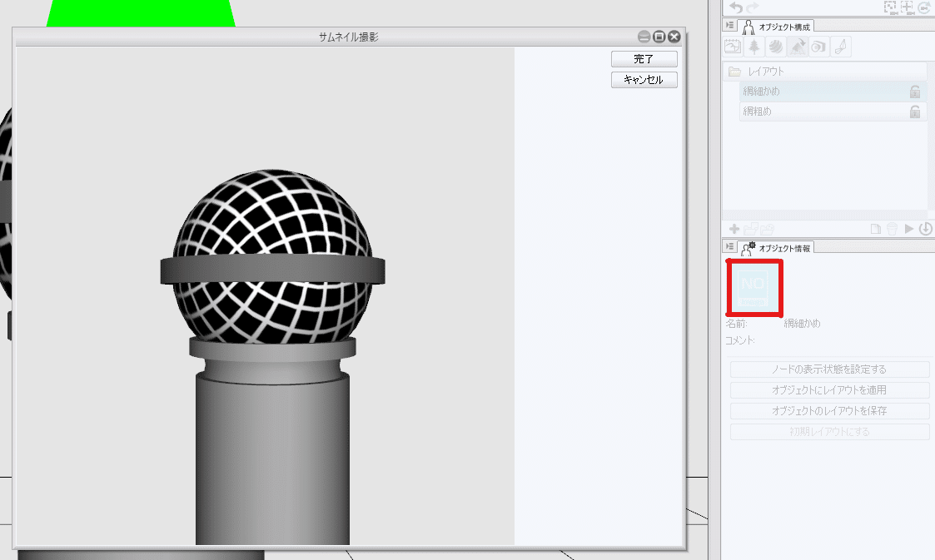The width and height of the screenshot is (935, 560).
Task: Click the camera icon in object toolbar
Action: [x=818, y=47]
